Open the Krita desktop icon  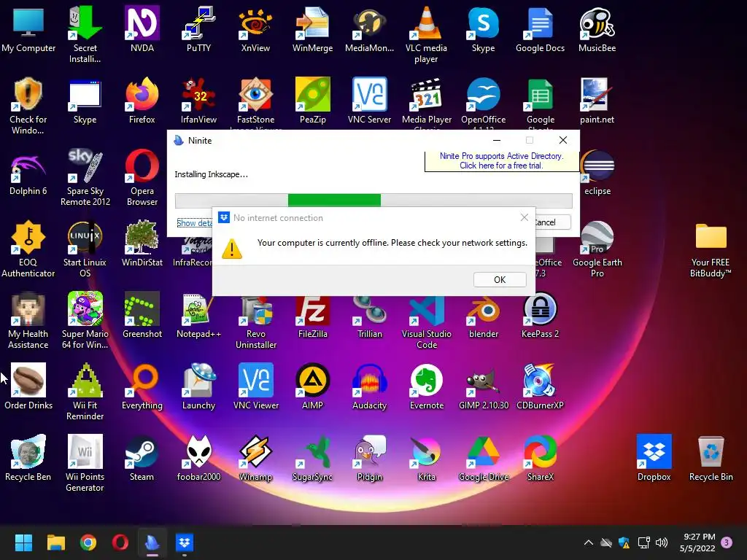pos(426,458)
